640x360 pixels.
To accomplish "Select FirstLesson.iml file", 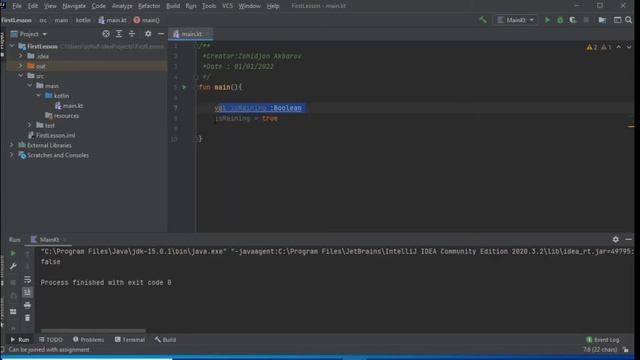I will [x=52, y=135].
